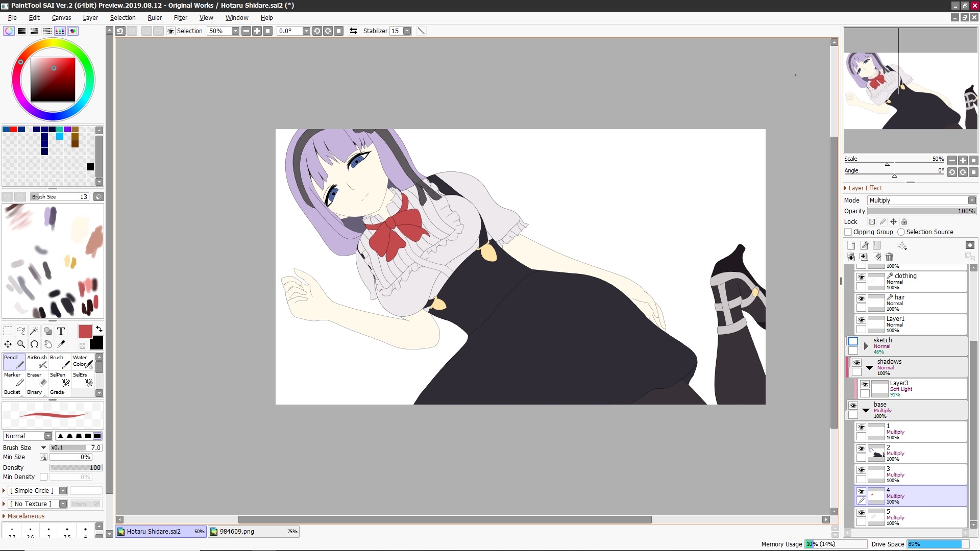Image resolution: width=980 pixels, height=551 pixels.
Task: Choose the SelPen selection pen
Action: [x=60, y=379]
